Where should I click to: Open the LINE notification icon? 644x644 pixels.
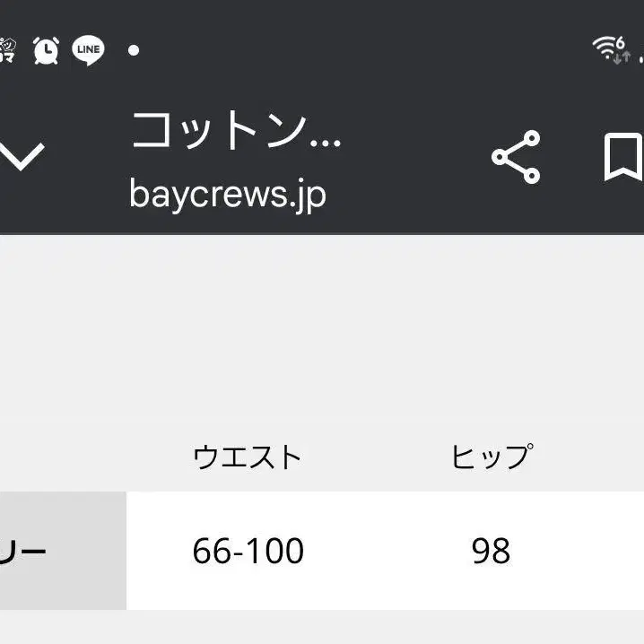pyautogui.click(x=88, y=50)
